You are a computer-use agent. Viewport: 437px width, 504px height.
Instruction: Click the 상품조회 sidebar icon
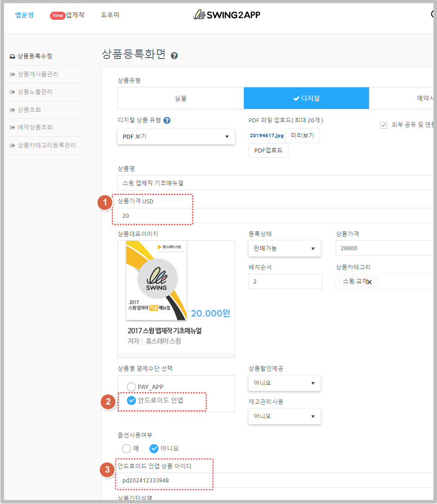coord(13,110)
